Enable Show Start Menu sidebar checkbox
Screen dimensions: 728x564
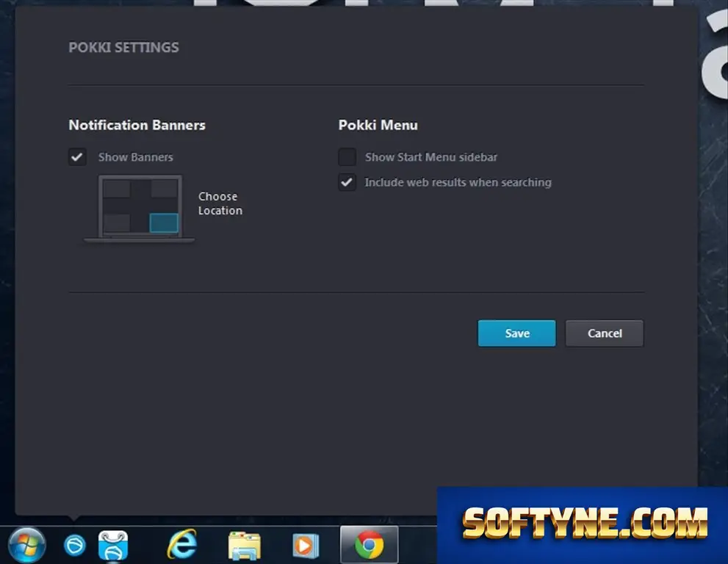coord(347,157)
